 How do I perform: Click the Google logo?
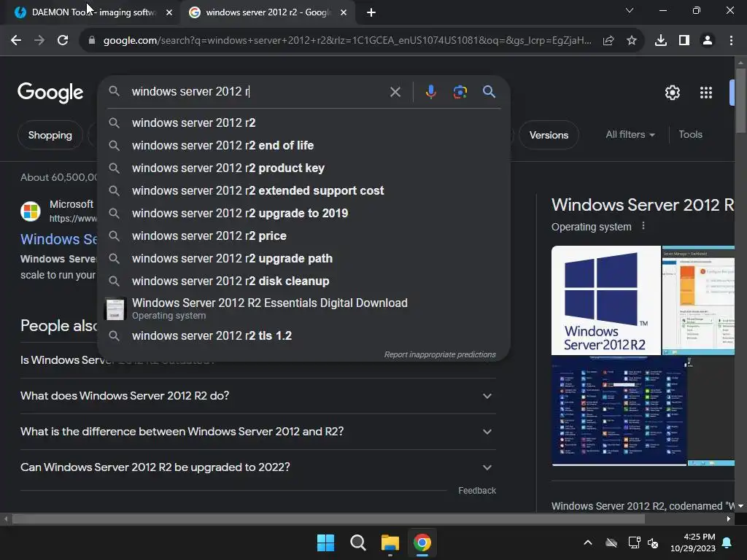click(50, 93)
